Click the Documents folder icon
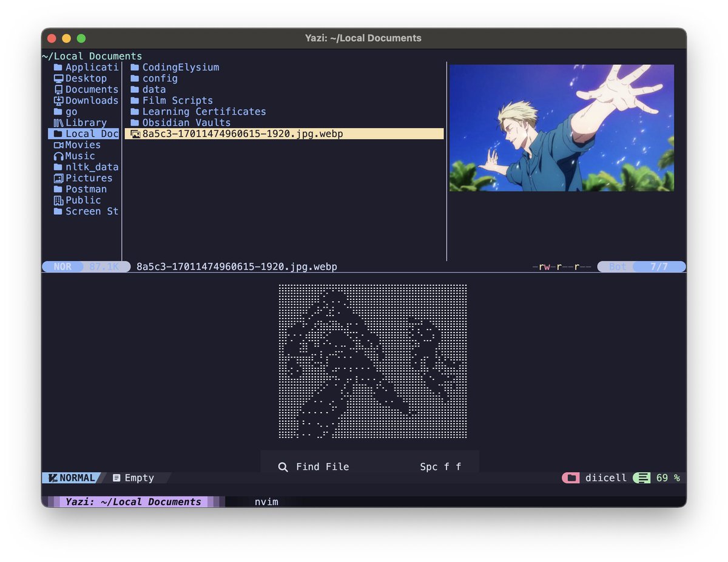 (58, 89)
